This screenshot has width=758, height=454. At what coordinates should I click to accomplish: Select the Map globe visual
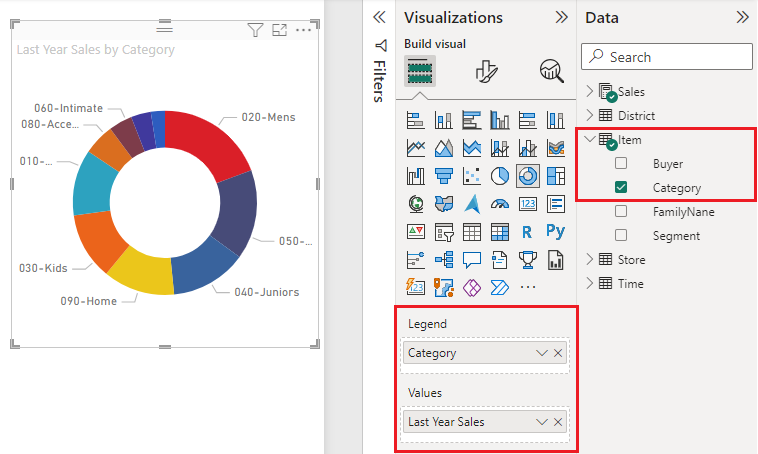tap(416, 204)
